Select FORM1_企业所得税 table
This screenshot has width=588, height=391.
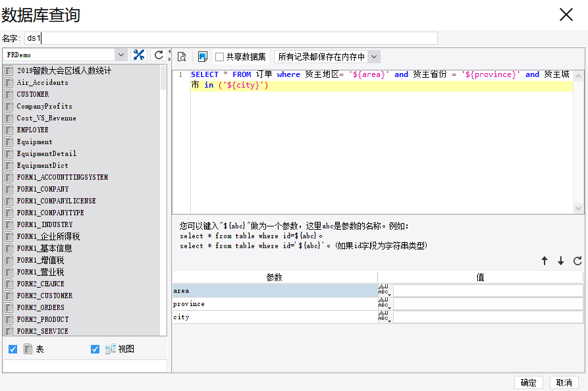[x=48, y=236]
